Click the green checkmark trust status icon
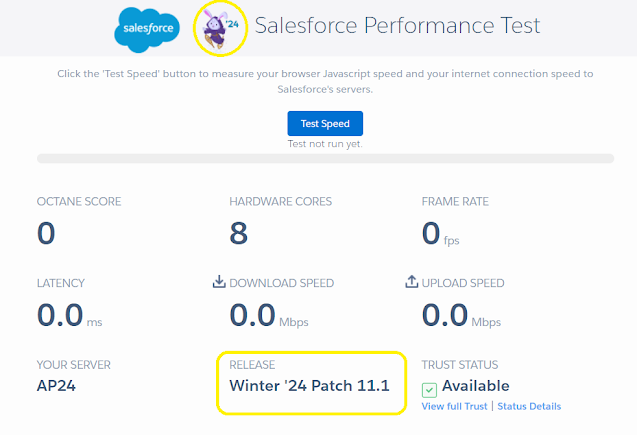Screen dimensions: 637x435 click(429, 390)
